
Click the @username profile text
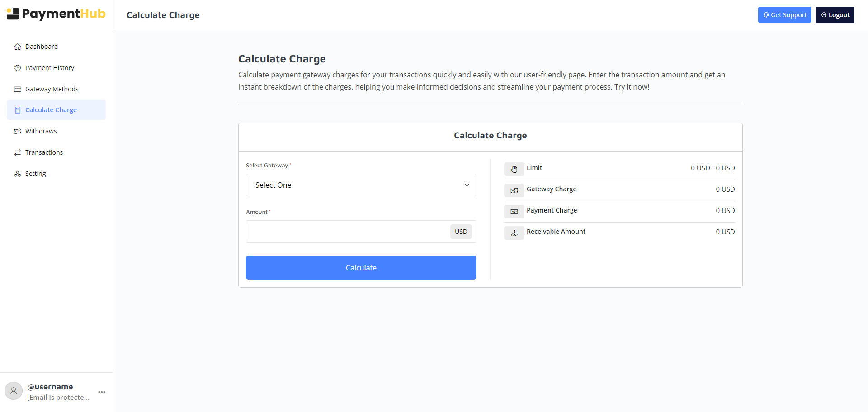[x=50, y=387]
